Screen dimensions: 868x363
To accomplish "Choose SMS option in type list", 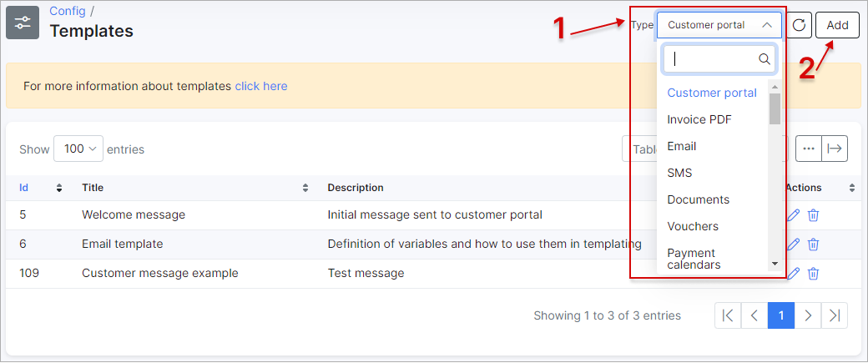I will coord(679,173).
